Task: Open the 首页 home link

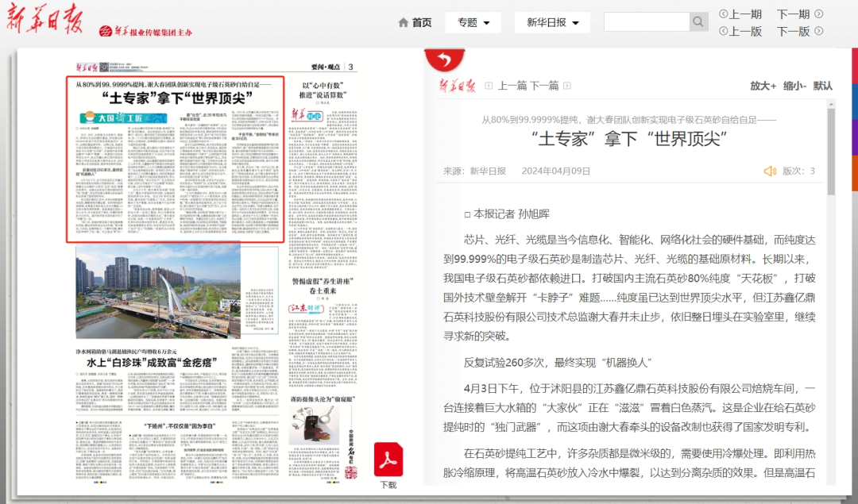Action: [x=421, y=22]
